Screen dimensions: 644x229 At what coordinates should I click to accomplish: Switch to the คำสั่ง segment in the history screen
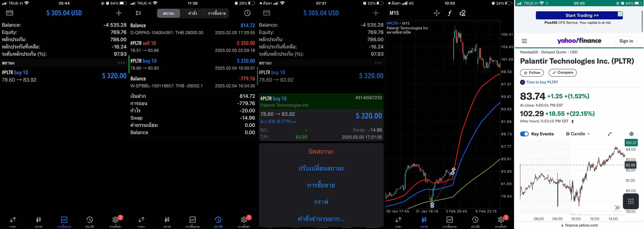pyautogui.click(x=193, y=13)
